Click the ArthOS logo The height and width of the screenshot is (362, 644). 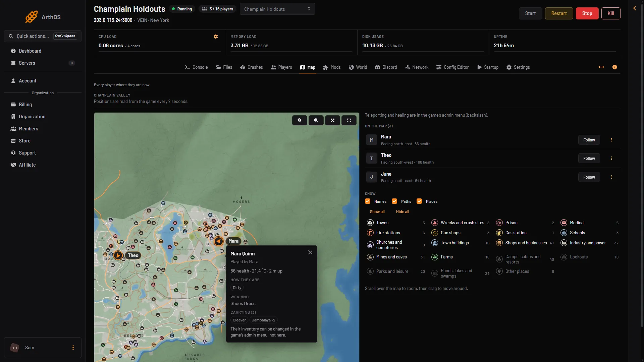[43, 17]
